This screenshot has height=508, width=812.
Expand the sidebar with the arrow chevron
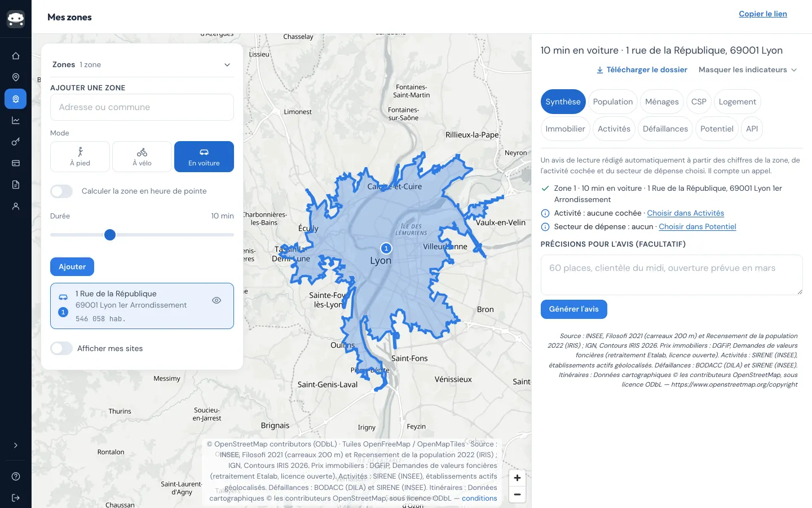(16, 445)
